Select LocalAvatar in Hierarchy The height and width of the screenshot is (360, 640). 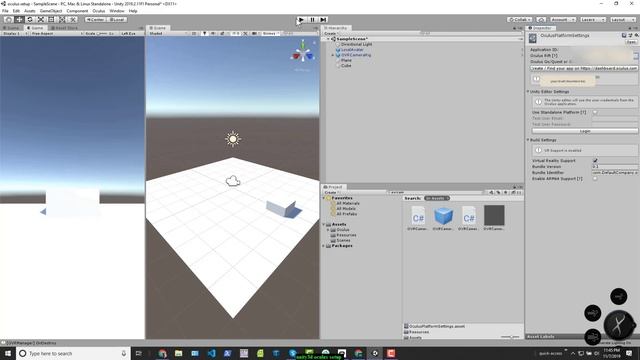click(x=352, y=49)
